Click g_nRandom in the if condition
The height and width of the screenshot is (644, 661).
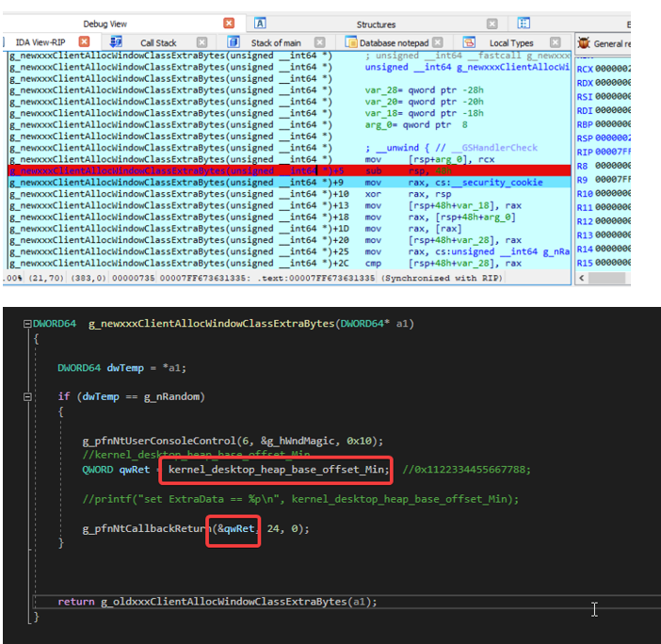[171, 396]
